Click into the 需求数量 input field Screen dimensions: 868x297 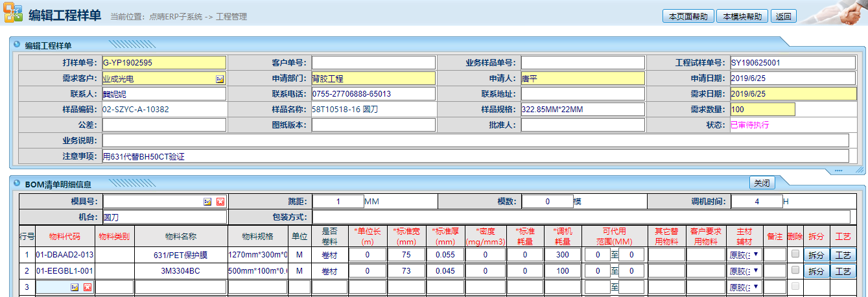[x=762, y=110]
